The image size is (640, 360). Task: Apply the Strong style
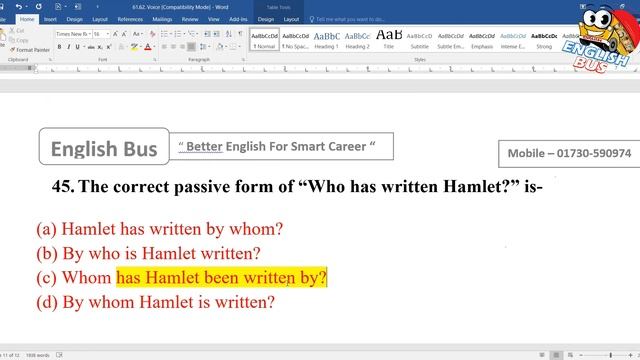[x=544, y=40]
